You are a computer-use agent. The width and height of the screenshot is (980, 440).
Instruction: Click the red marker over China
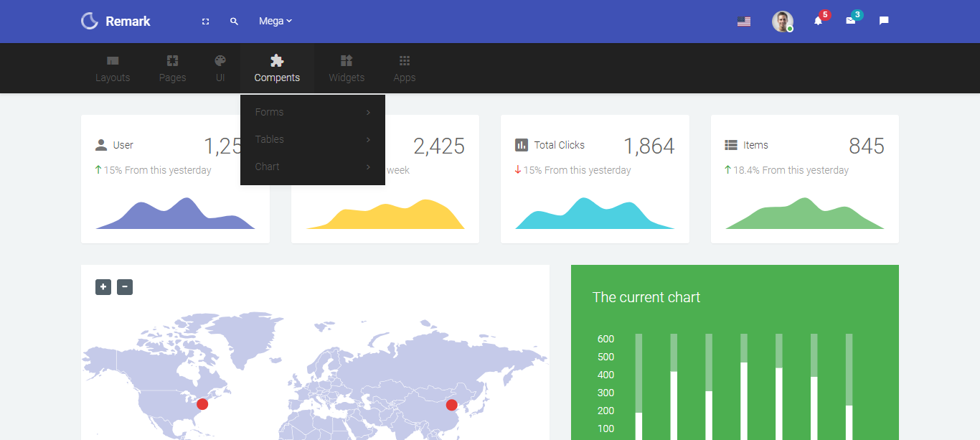452,405
